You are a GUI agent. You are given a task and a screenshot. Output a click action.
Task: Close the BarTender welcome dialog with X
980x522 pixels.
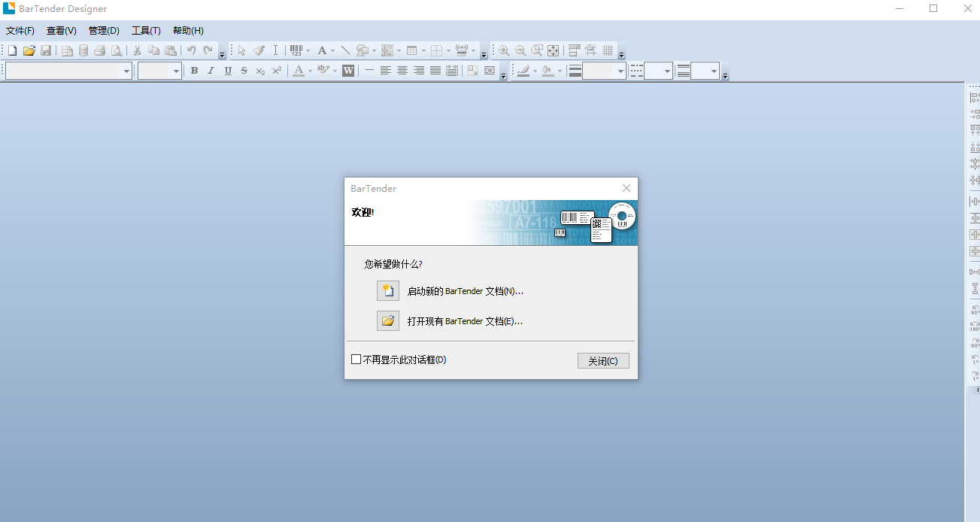627,188
